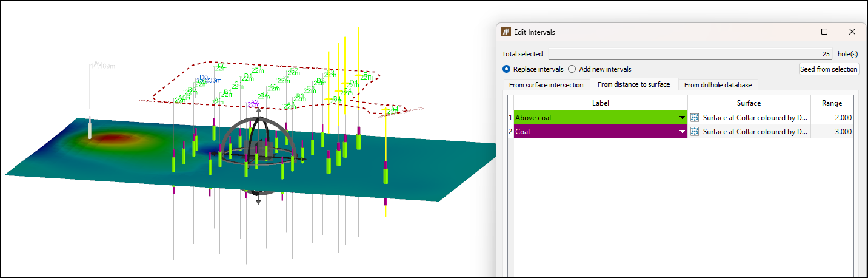This screenshot has width=868, height=278.
Task: Click the A0 drillhole label in the 3D view
Action: point(97,63)
